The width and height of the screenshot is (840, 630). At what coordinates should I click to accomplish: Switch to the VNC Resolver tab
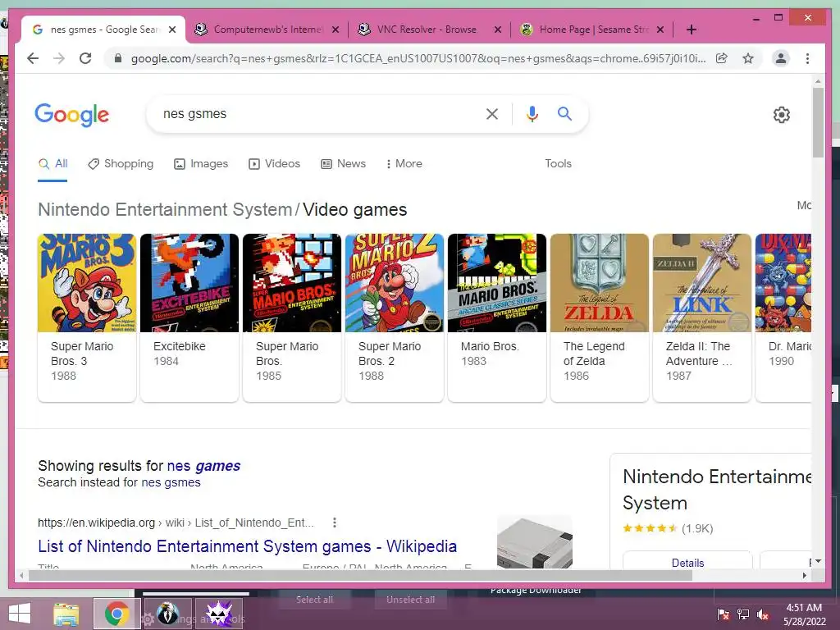pos(428,30)
